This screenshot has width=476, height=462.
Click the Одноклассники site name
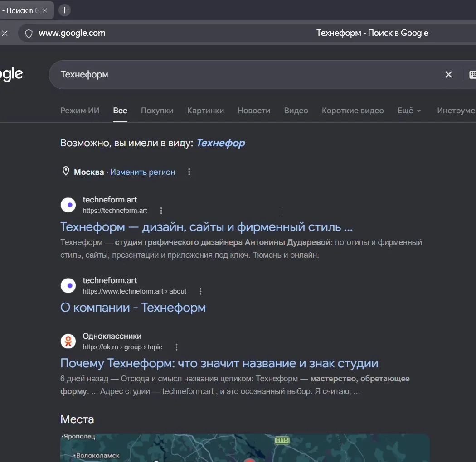coord(112,336)
